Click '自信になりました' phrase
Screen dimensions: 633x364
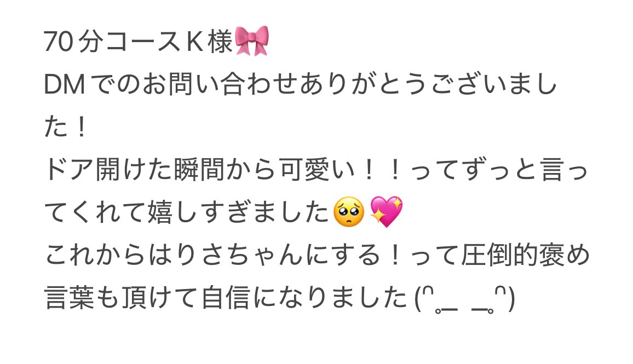click(303, 299)
